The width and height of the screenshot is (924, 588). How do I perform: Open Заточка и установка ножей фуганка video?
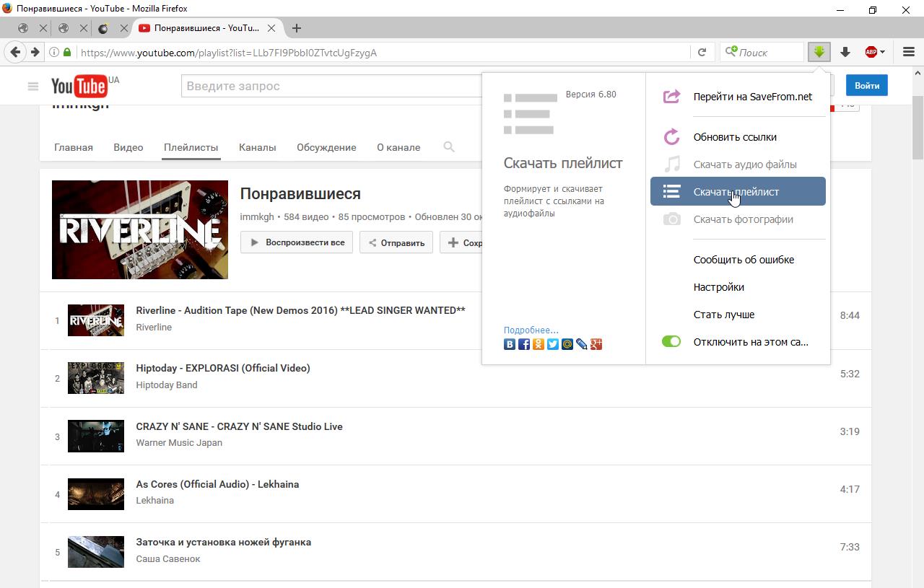(224, 542)
